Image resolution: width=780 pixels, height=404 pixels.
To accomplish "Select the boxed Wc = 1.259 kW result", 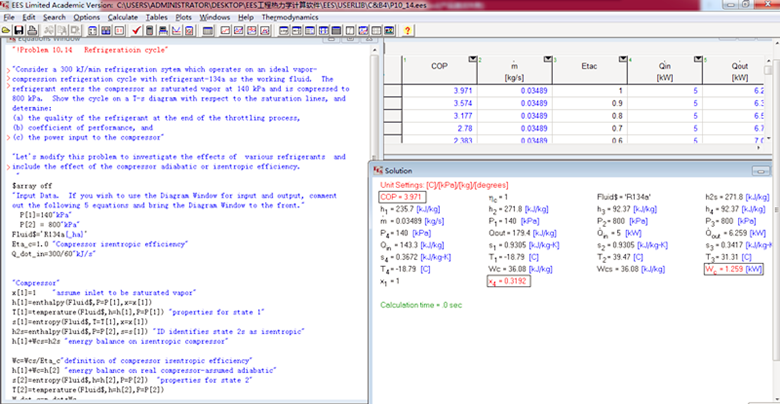I will [x=733, y=269].
